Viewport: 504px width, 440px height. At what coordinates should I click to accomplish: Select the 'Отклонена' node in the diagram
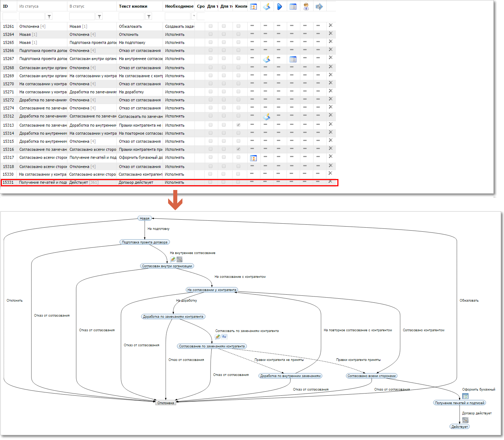pos(166,403)
